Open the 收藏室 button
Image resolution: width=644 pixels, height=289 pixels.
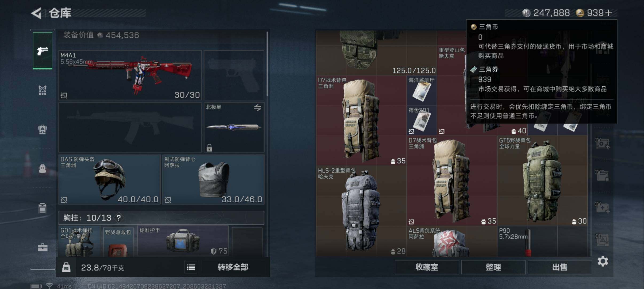coord(427,267)
